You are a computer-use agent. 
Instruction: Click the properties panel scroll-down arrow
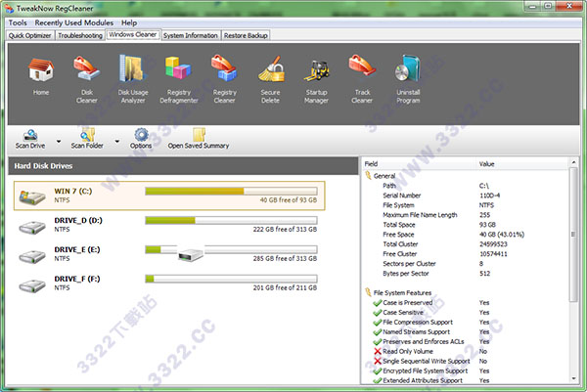573,379
